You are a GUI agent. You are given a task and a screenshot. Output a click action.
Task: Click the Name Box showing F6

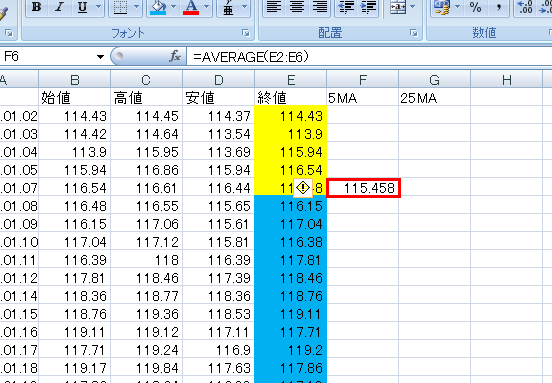pyautogui.click(x=48, y=56)
